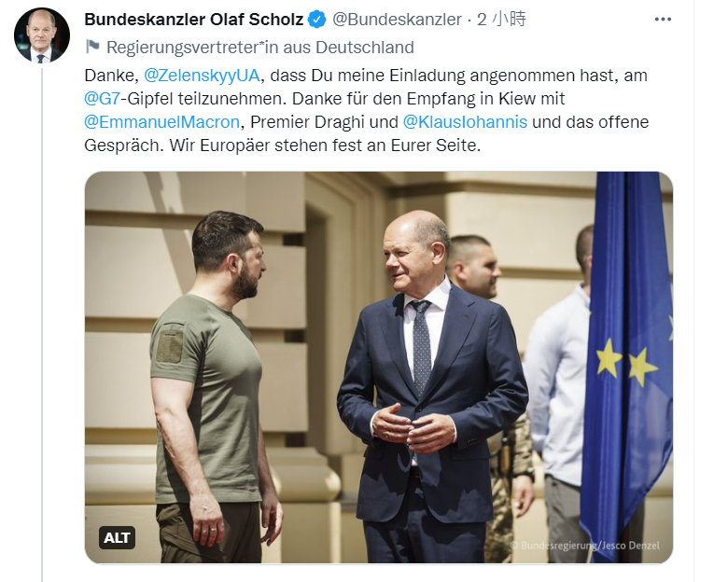Click the man in navy suit in photo

coord(429,401)
